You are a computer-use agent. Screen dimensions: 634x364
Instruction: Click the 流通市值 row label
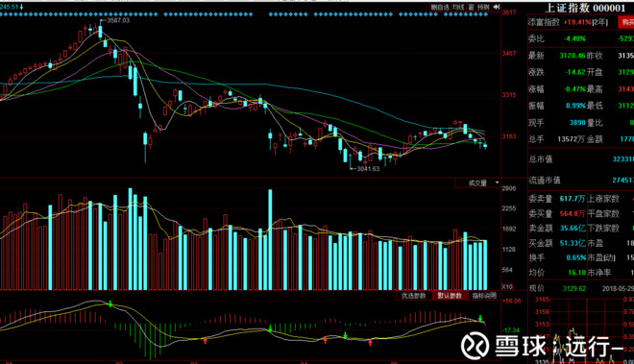545,180
